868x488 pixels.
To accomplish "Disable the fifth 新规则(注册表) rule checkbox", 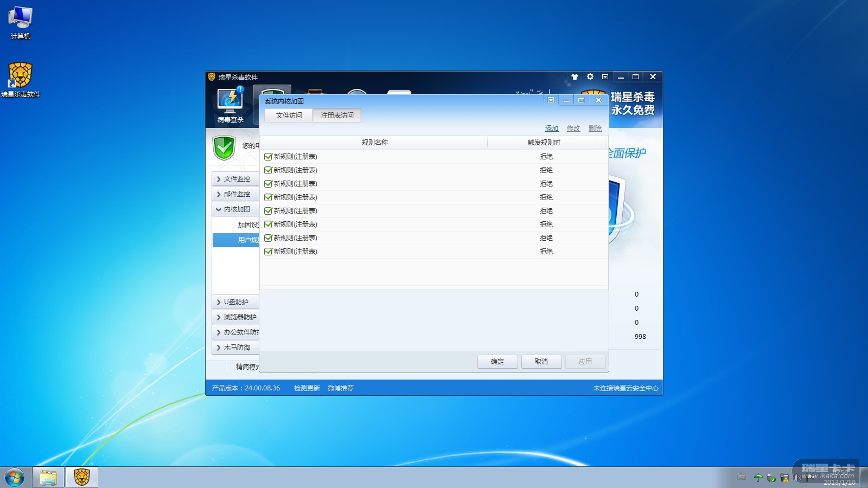I will click(x=268, y=211).
